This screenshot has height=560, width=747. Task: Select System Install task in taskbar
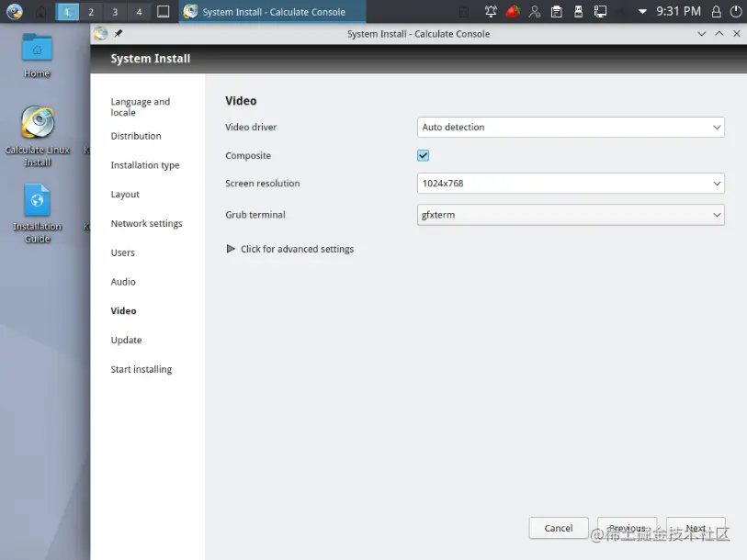click(272, 11)
